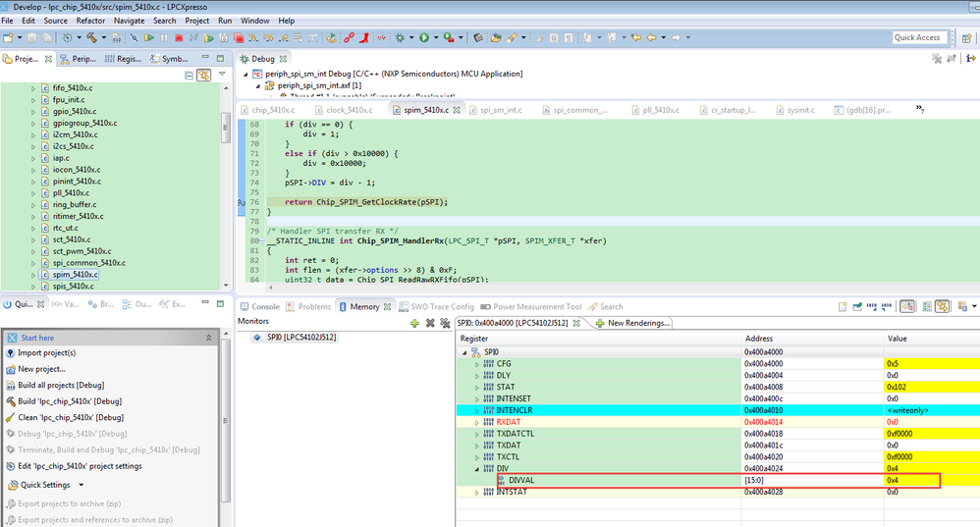Open the Navigate menu
Viewport: 980px width, 527px height.
click(x=129, y=21)
